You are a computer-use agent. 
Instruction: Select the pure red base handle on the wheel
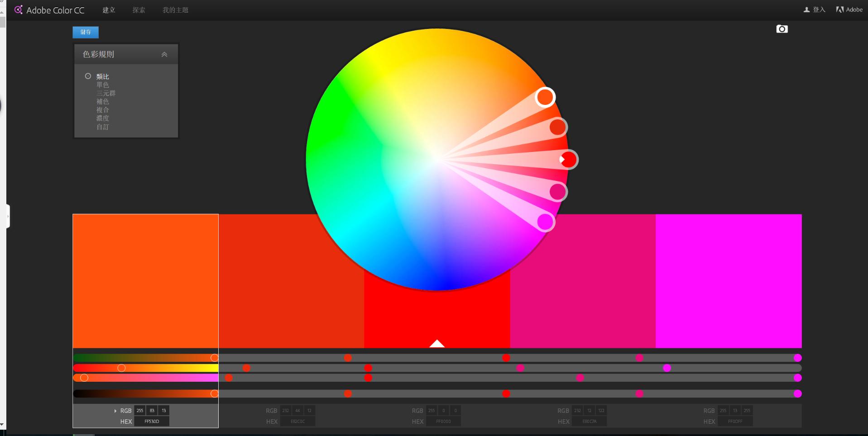click(x=568, y=160)
